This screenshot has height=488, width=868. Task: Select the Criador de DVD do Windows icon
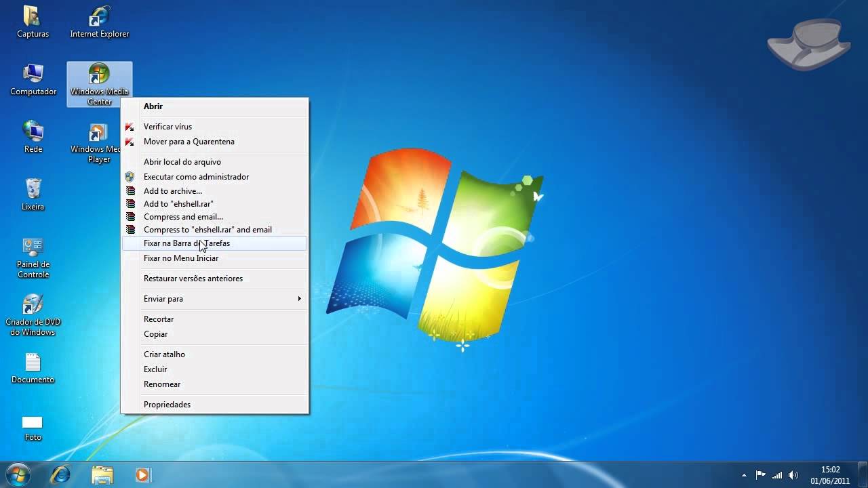click(x=33, y=315)
